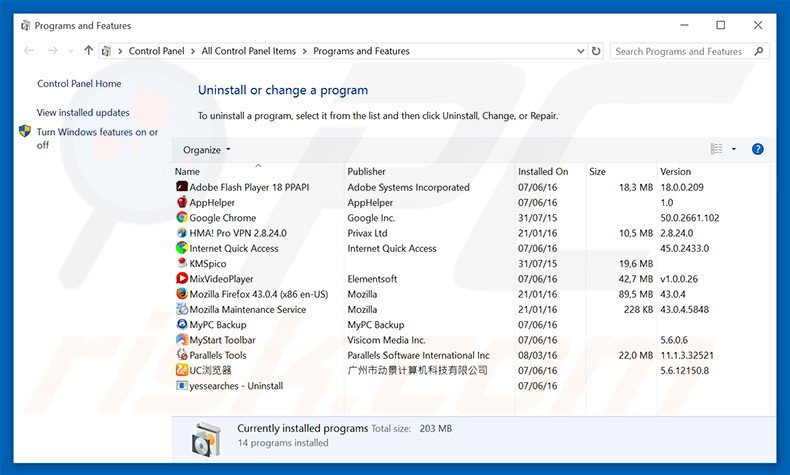Screen dimensions: 790x475
Task: Refresh the Programs and Features list
Action: 596,51
